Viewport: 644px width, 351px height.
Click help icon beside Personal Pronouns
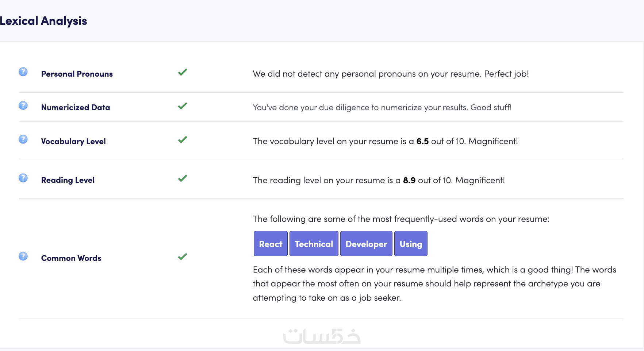tap(23, 72)
